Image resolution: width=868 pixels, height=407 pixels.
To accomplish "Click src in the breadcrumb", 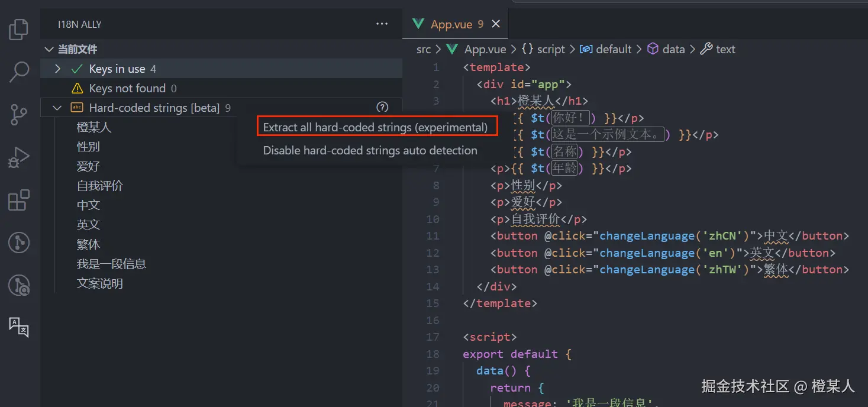I will pos(424,49).
